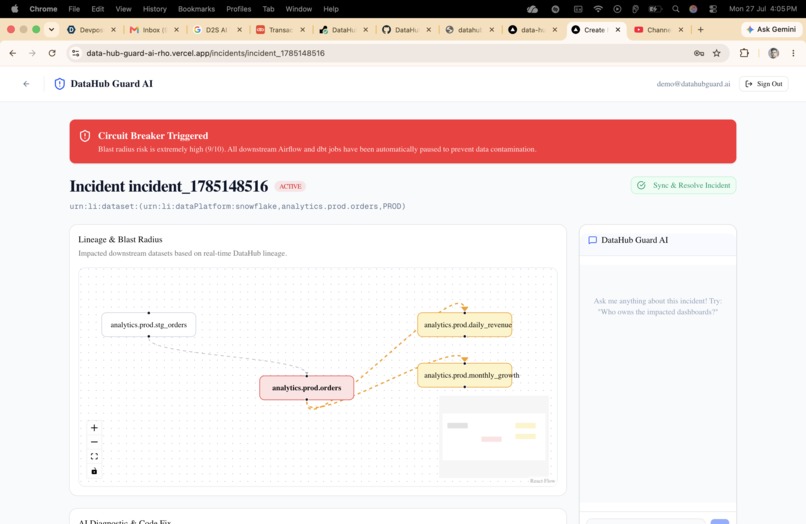Click the lineage minimap thumbnail
The width and height of the screenshot is (806, 524).
click(493, 437)
